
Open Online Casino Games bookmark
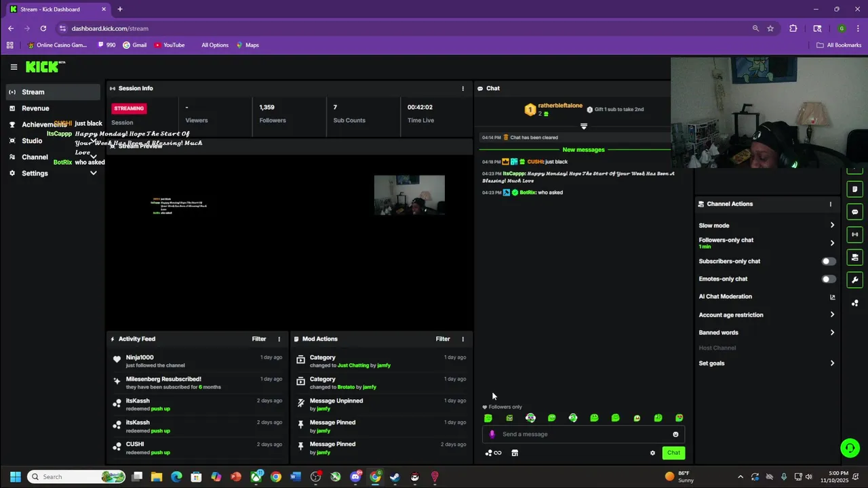click(x=57, y=45)
